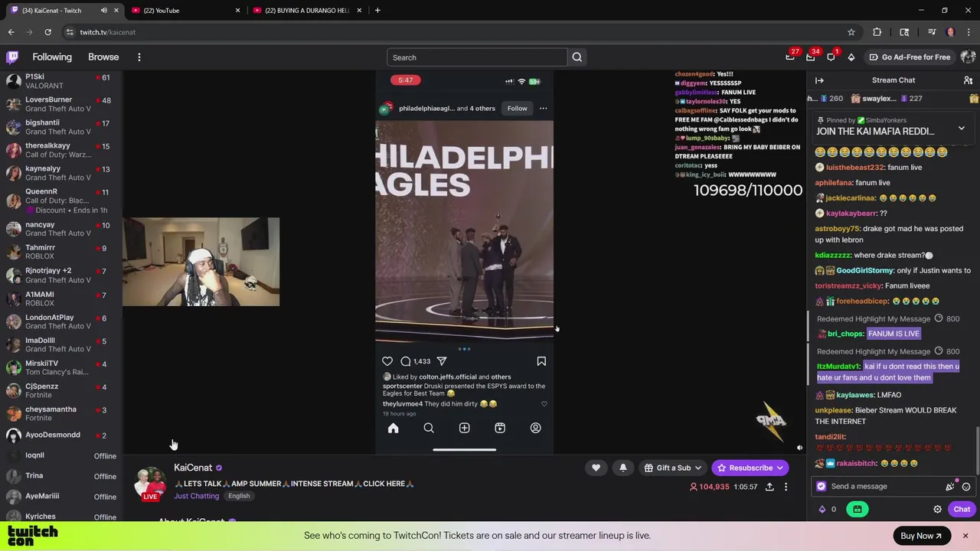Click KaiCenat live avatar thumbnail
Viewport: 980px width, 551px height.
[x=150, y=482]
